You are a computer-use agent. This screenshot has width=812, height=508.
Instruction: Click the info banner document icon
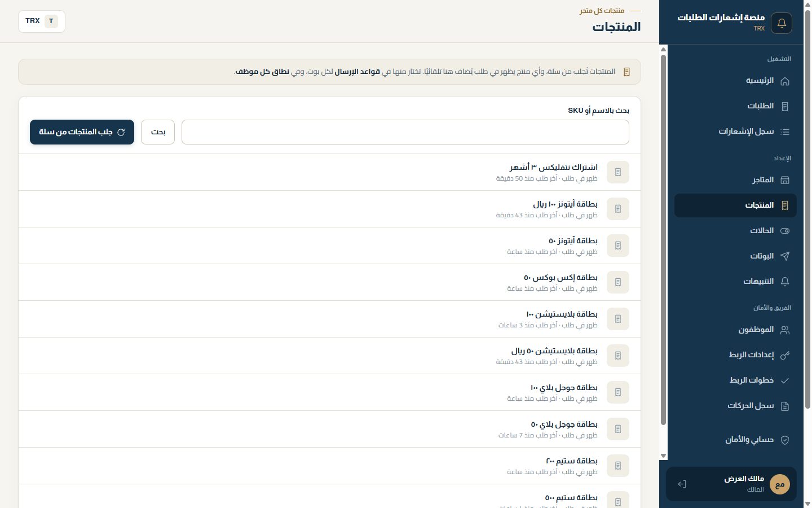click(x=626, y=72)
